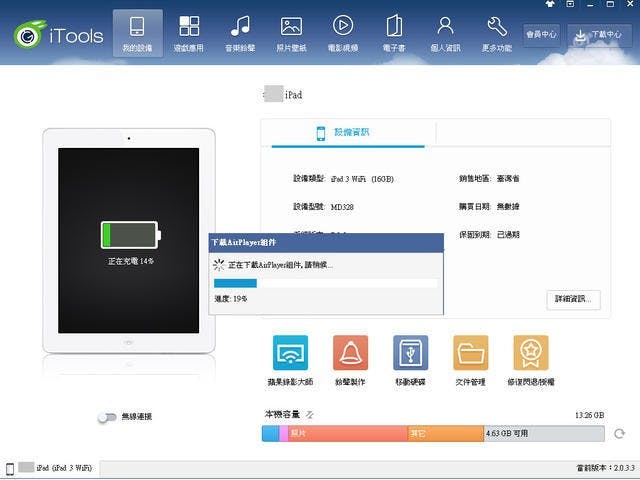The width and height of the screenshot is (640, 480).
Task: Open 我的設備 (My Device) in top toolbar
Action: (x=138, y=32)
